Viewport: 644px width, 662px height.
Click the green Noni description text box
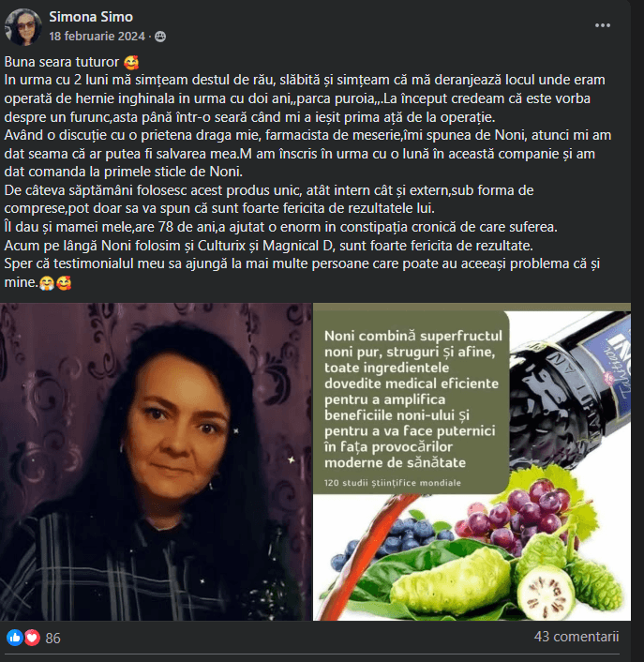pyautogui.click(x=411, y=402)
